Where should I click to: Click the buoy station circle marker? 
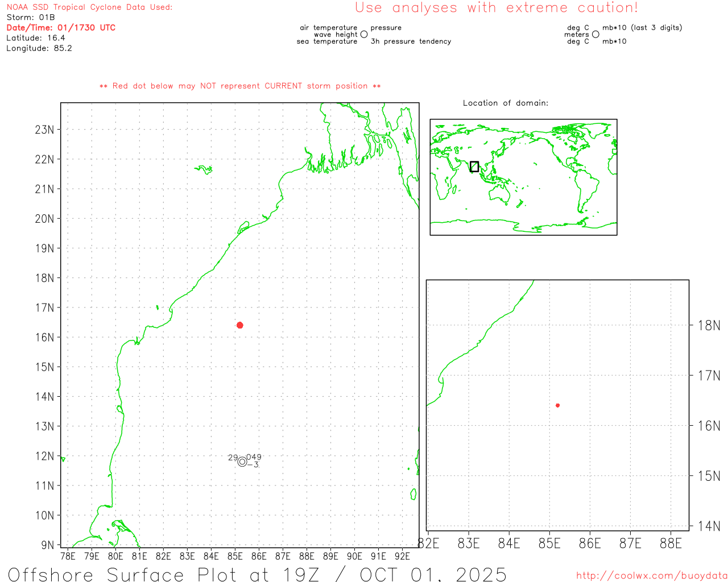point(242,462)
